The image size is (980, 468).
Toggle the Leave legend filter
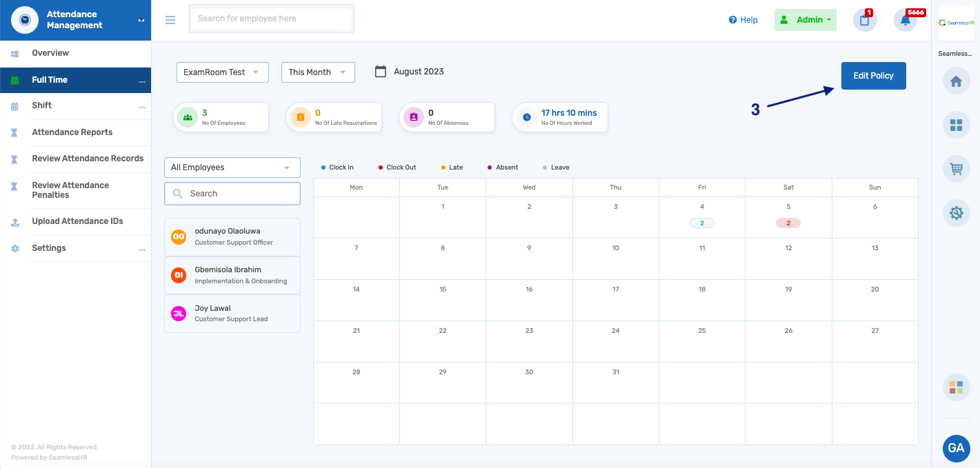tap(555, 167)
